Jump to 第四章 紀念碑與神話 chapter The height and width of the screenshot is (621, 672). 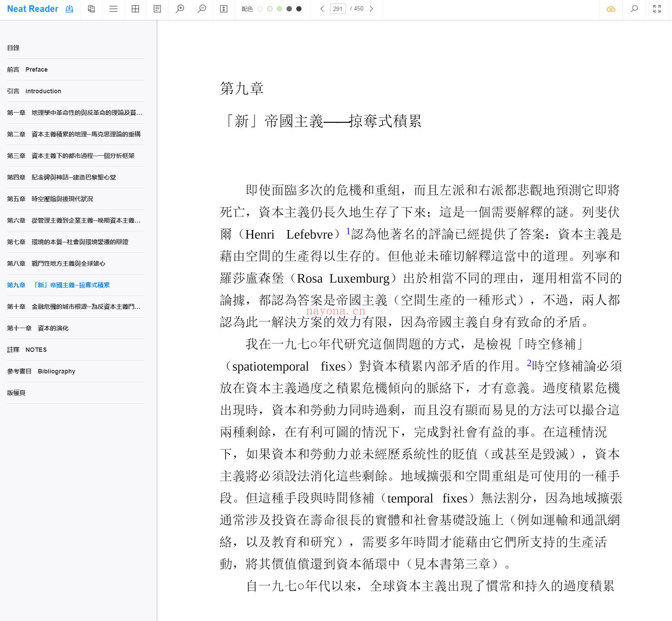click(75, 177)
